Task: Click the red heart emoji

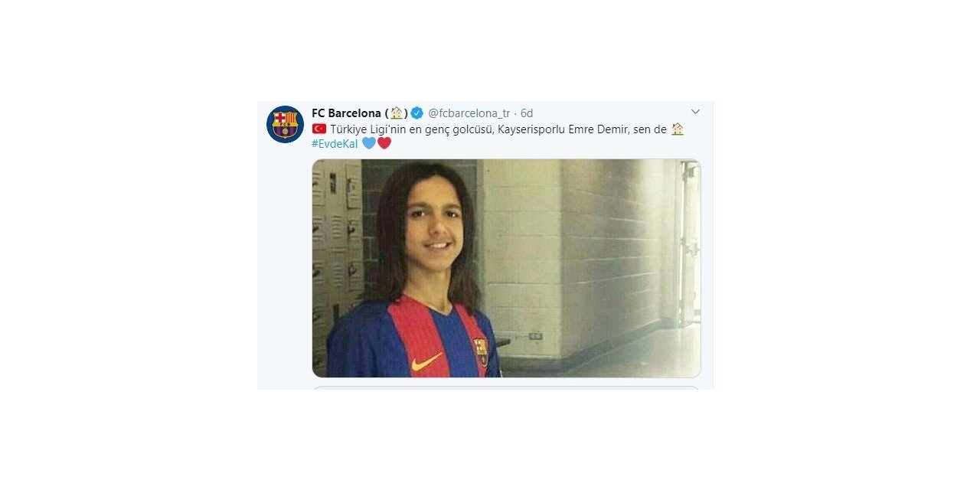Action: click(x=384, y=143)
